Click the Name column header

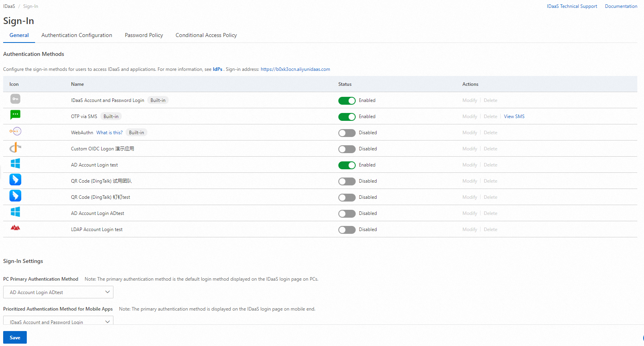[77, 84]
